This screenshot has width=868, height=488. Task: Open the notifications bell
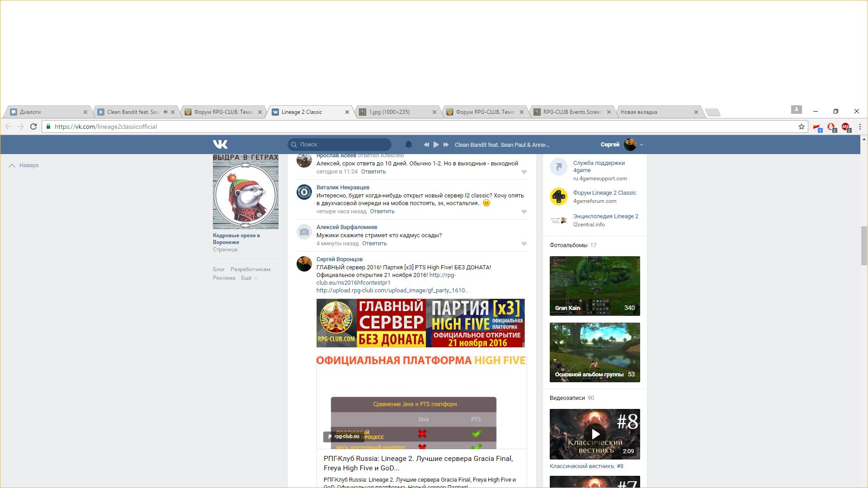[408, 145]
